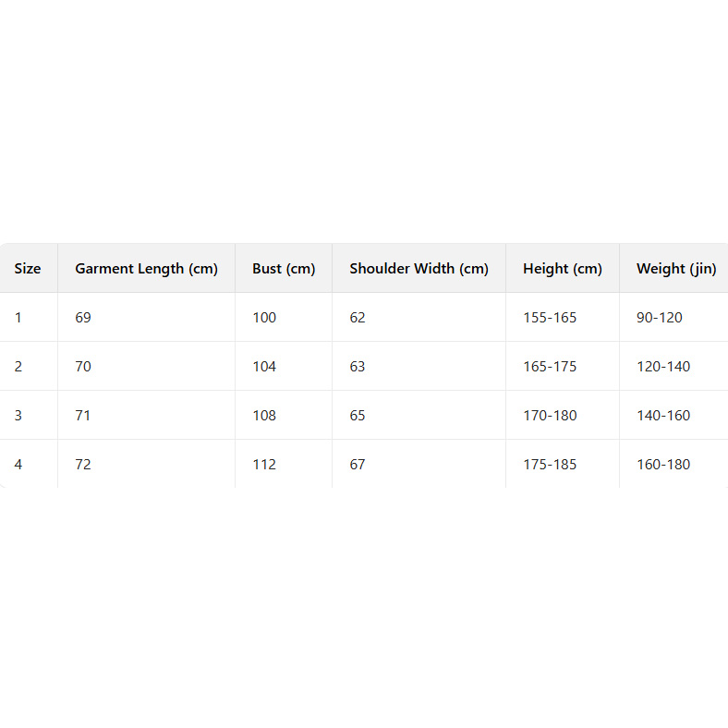Image resolution: width=728 pixels, height=728 pixels.
Task: Select height range 165-175 cell
Action: 550,367
